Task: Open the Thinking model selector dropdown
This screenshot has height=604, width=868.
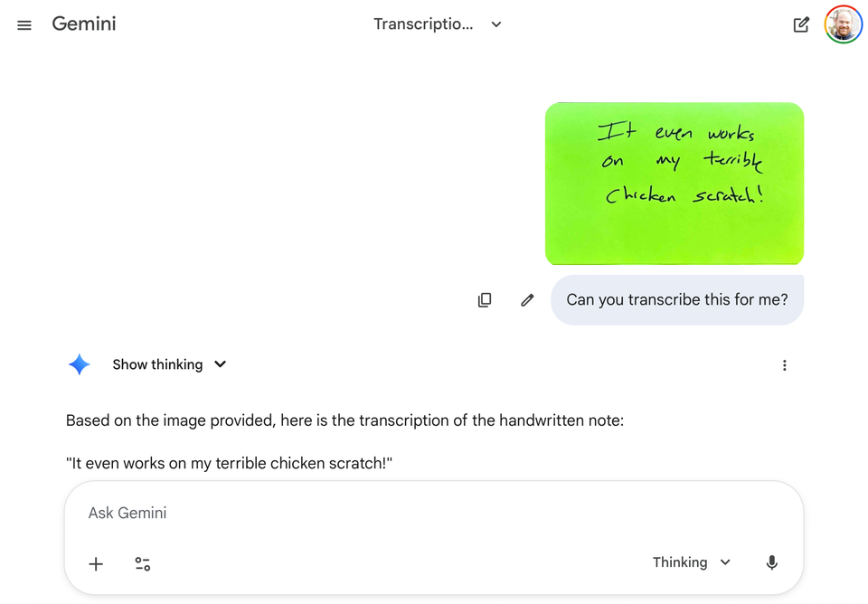Action: click(691, 562)
